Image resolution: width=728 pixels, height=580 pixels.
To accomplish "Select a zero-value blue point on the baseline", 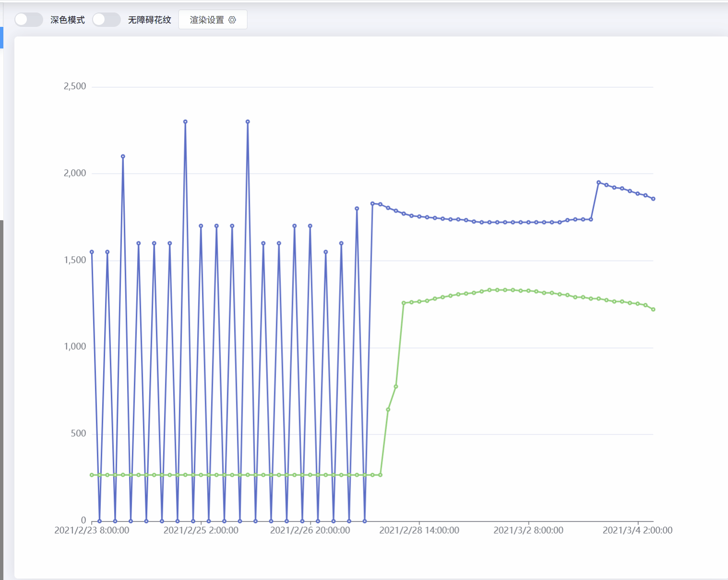I will coord(99,521).
